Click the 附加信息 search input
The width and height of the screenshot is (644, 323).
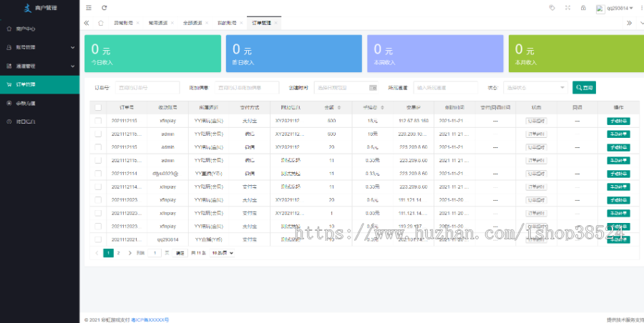tap(247, 87)
